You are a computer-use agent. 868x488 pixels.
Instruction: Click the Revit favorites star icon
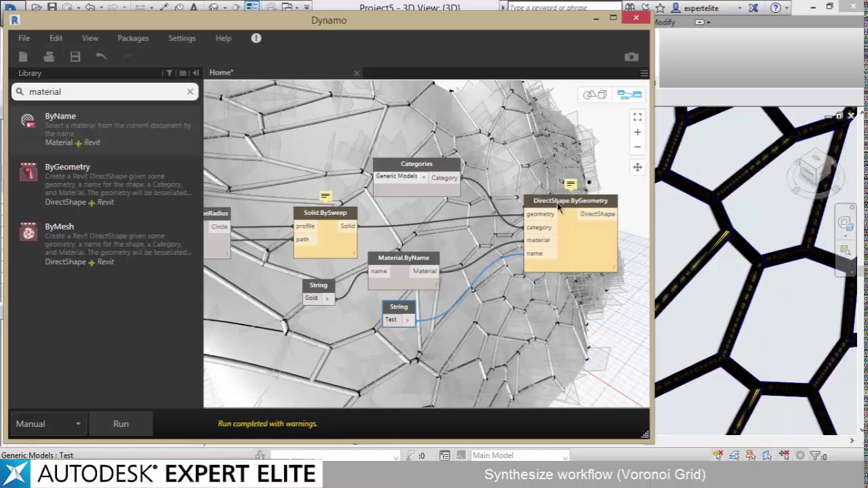[660, 7]
